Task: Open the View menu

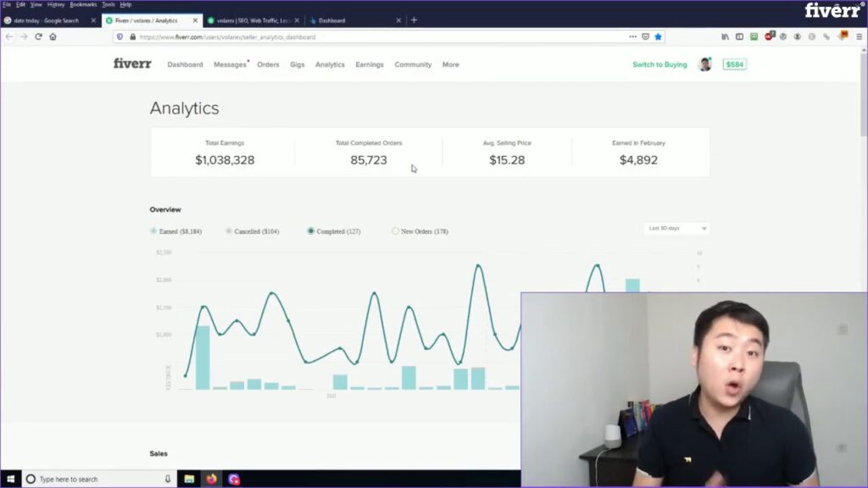Action: click(36, 4)
